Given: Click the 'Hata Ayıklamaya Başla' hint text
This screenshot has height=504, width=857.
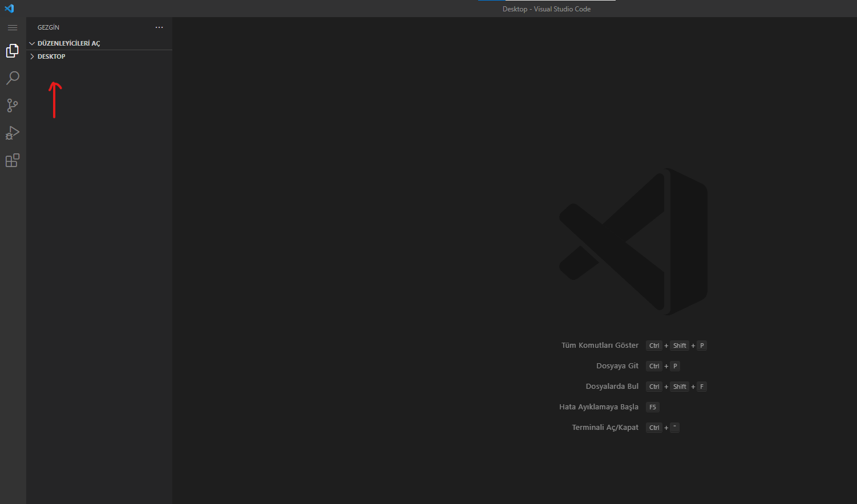Looking at the screenshot, I should click(x=599, y=407).
